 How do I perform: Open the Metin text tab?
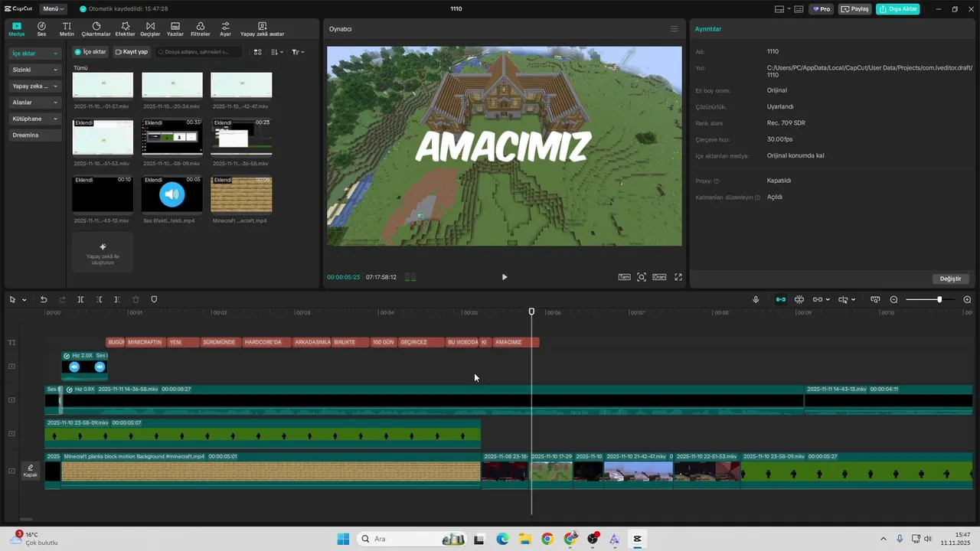[x=67, y=29]
